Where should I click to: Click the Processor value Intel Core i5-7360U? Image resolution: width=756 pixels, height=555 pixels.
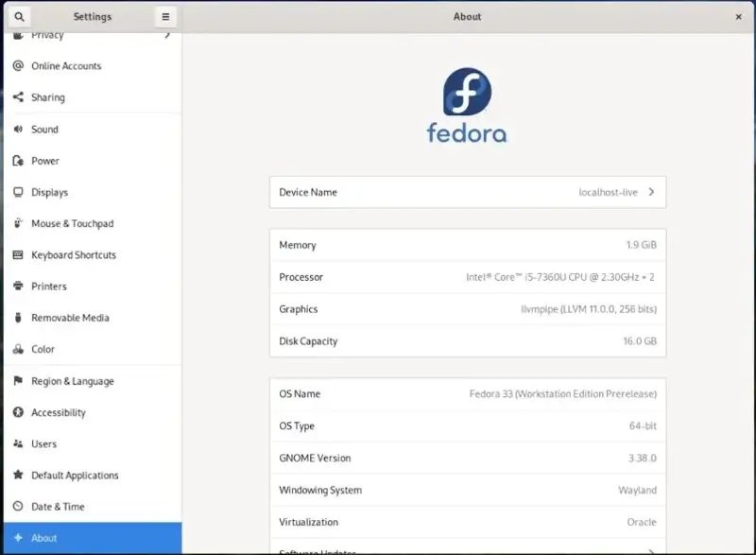[x=560, y=277]
